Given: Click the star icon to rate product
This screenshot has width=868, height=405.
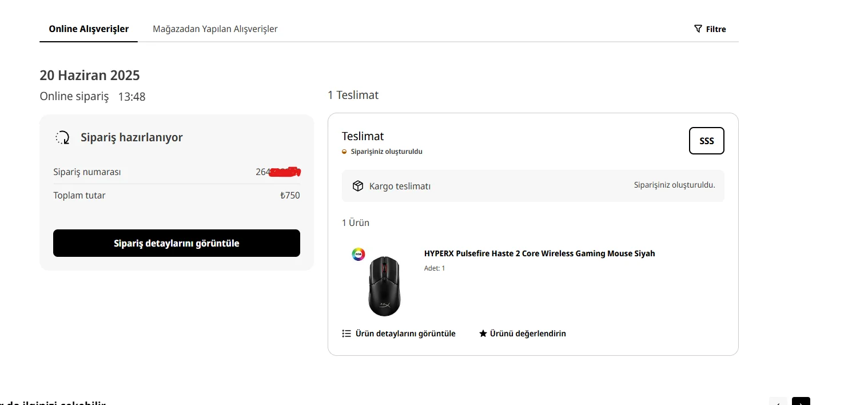Looking at the screenshot, I should pyautogui.click(x=483, y=333).
